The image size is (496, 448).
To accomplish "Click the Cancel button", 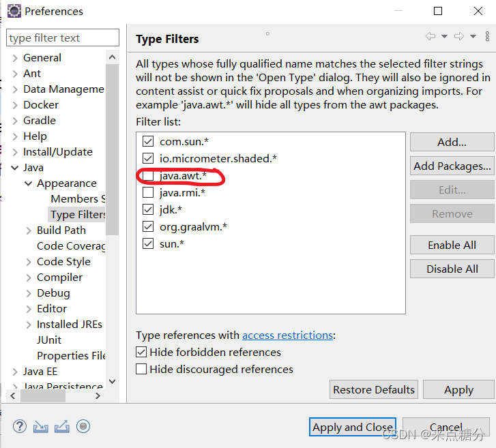I will point(446,427).
